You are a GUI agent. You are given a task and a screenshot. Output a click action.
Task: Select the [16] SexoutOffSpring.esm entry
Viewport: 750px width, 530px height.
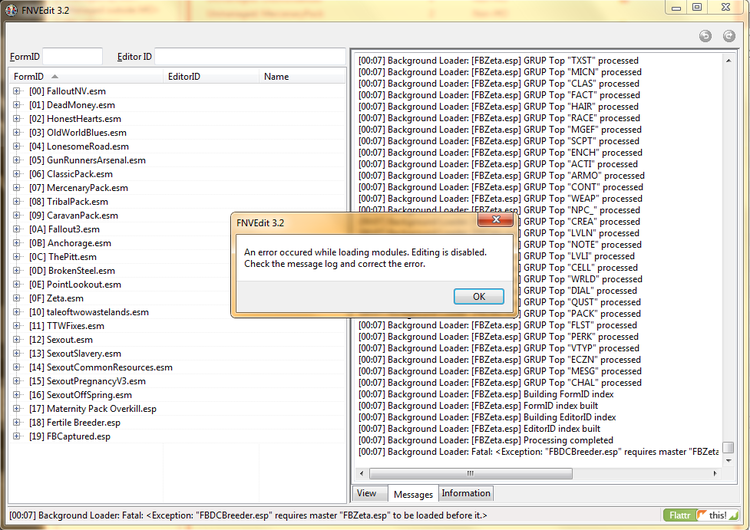(80, 395)
